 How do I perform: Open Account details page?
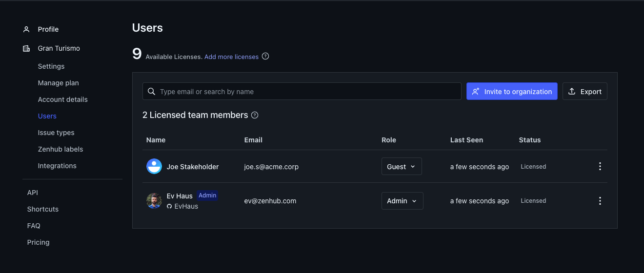pos(63,99)
